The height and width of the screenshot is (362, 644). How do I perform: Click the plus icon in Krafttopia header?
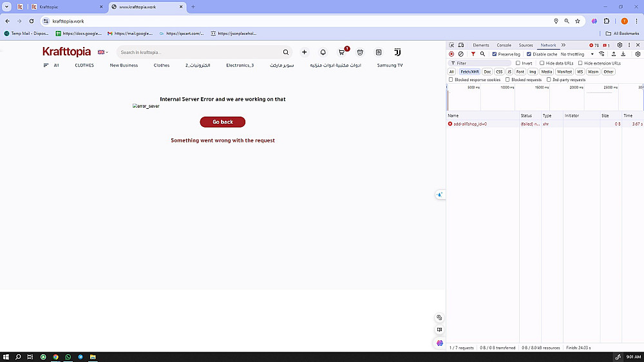(305, 52)
